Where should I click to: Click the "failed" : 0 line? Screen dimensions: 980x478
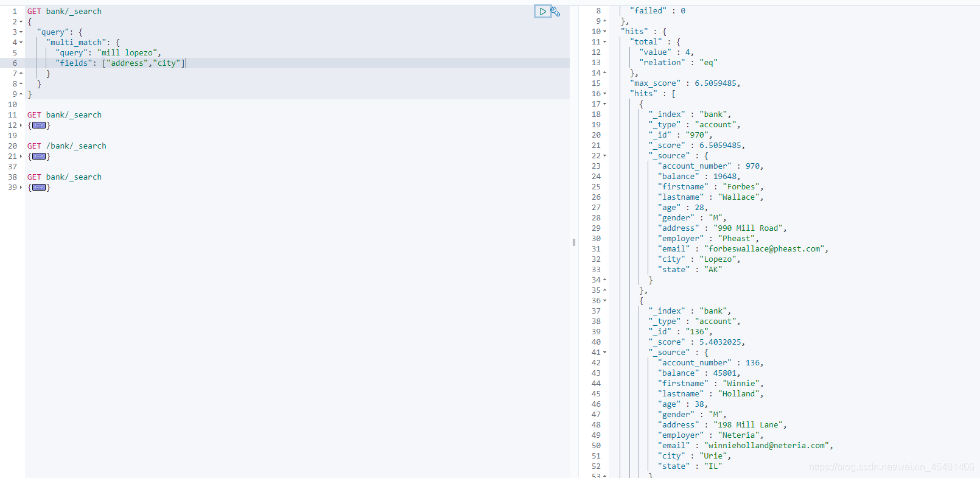tap(657, 11)
